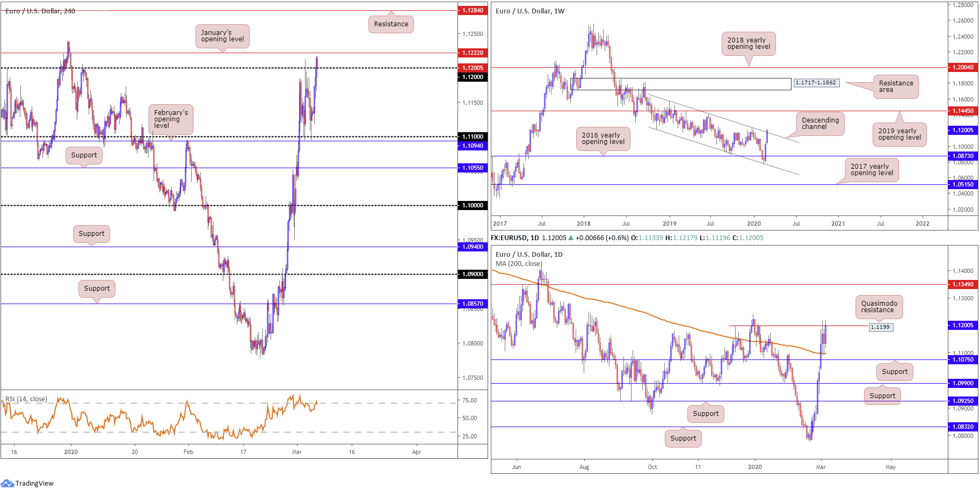Click the 1.09000 black price tag
Viewport: 980px width, 490px height.
473,274
